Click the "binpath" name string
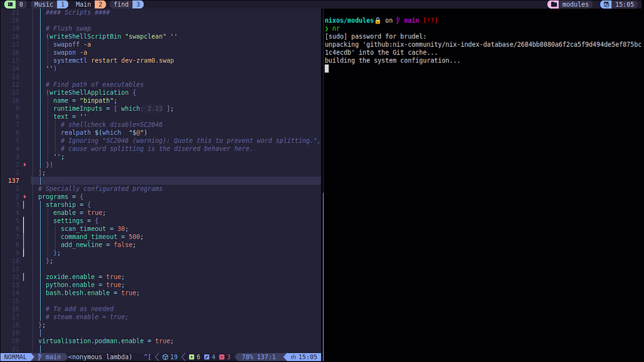Image resolution: width=644 pixels, height=362 pixels. click(x=97, y=100)
